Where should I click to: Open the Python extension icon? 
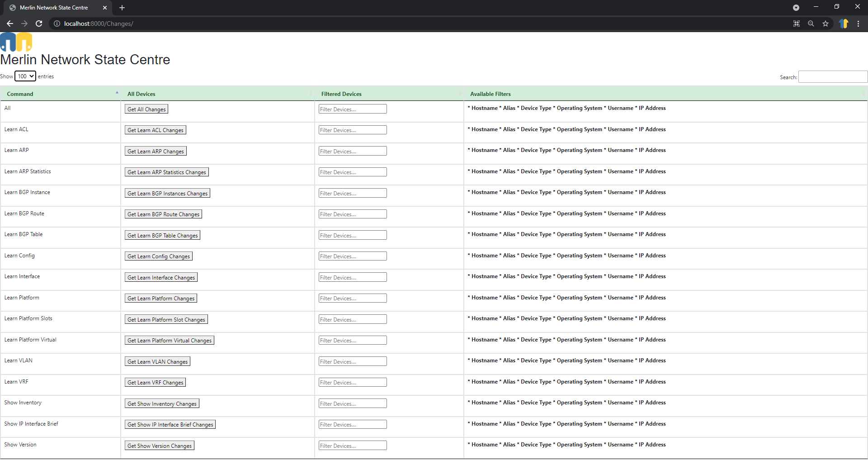click(x=844, y=24)
